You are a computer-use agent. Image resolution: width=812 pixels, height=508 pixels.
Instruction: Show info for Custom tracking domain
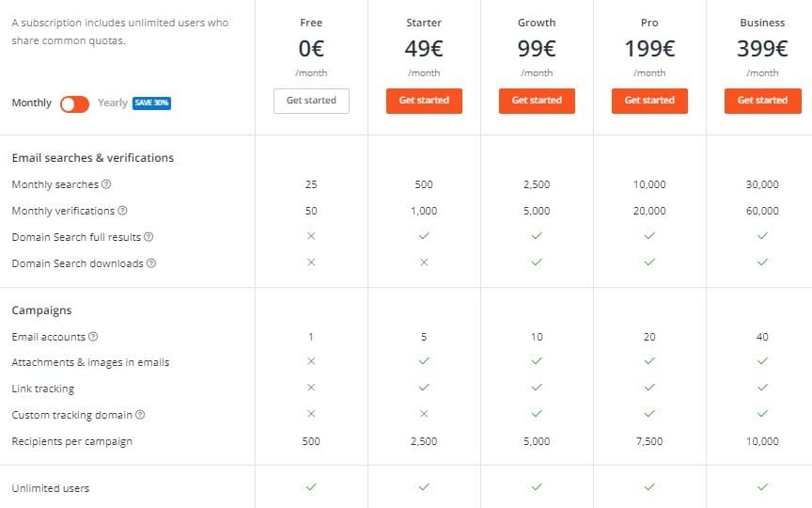tap(140, 415)
